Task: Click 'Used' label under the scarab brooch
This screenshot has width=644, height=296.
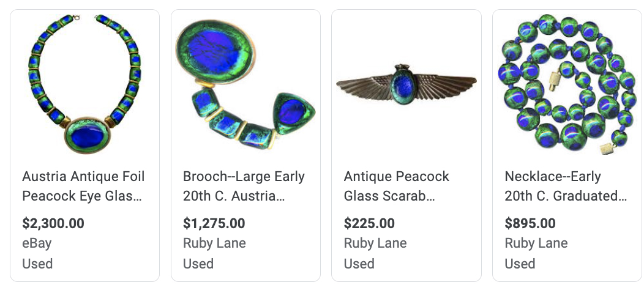Action: coord(359,264)
